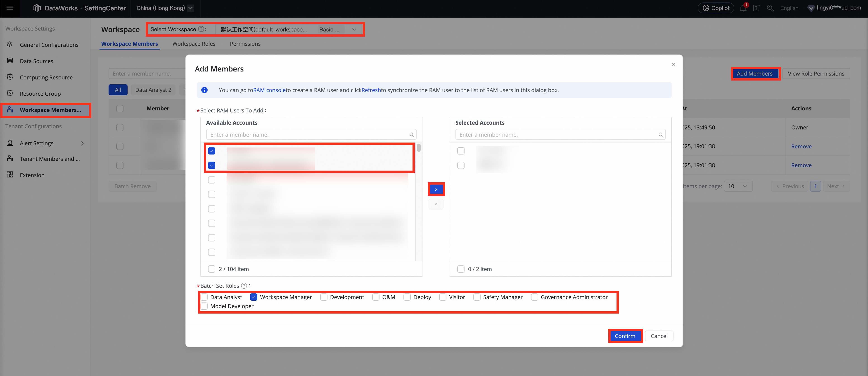This screenshot has width=868, height=376.
Task: Open the RAM console link
Action: click(x=269, y=90)
